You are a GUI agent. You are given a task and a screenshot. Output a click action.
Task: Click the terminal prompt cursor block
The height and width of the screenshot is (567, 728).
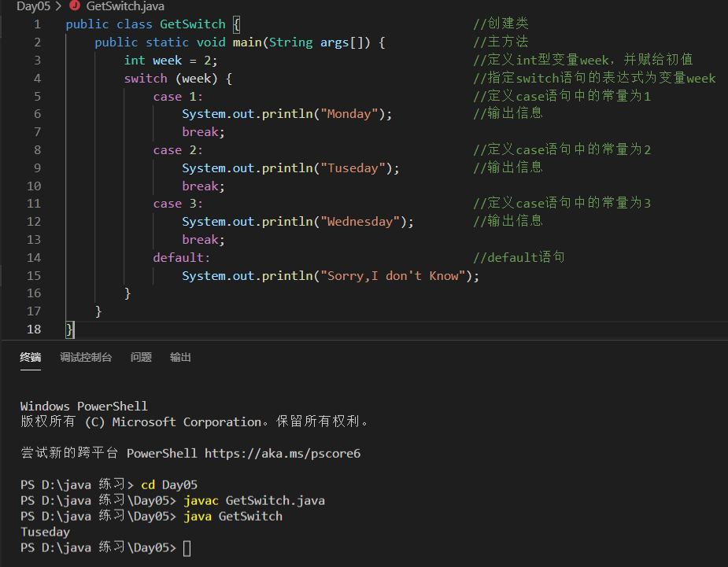187,548
